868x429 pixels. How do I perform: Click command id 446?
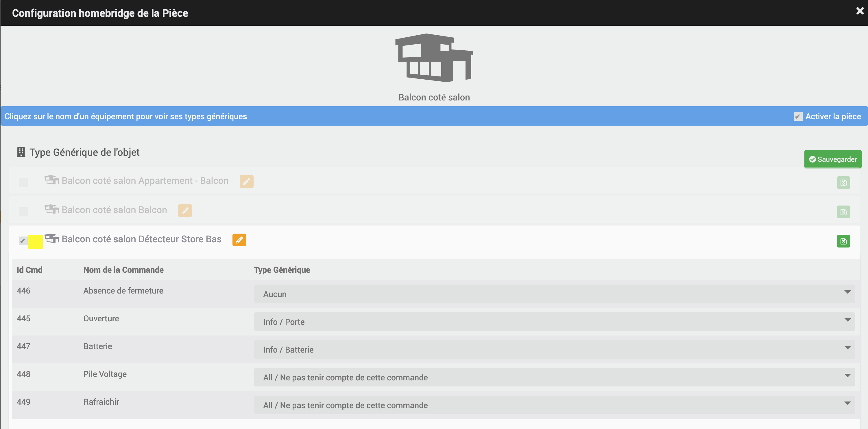24,291
